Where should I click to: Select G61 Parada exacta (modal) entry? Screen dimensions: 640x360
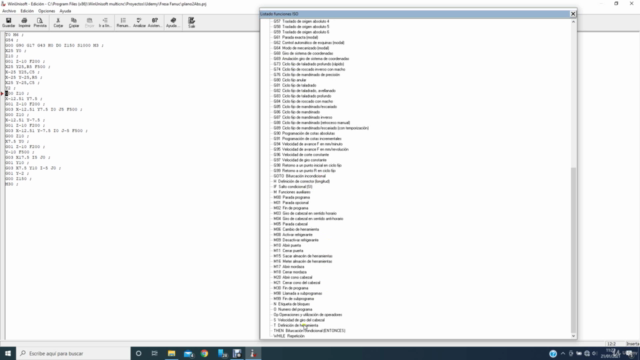click(x=296, y=37)
